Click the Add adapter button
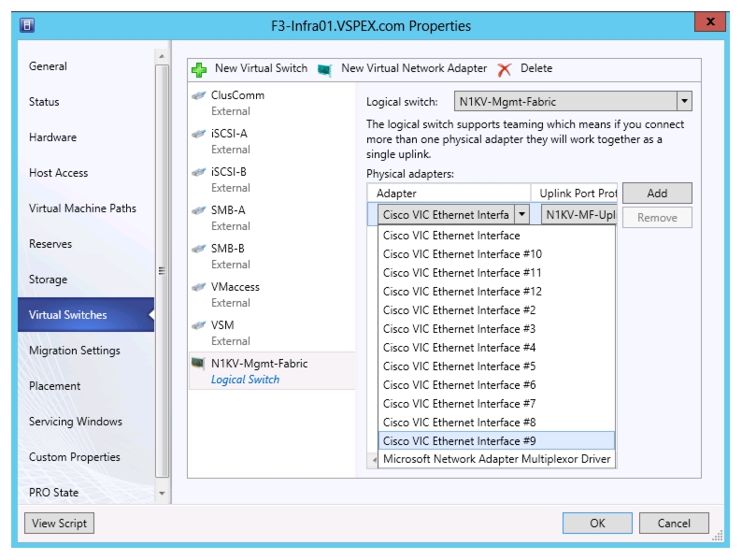 (657, 194)
